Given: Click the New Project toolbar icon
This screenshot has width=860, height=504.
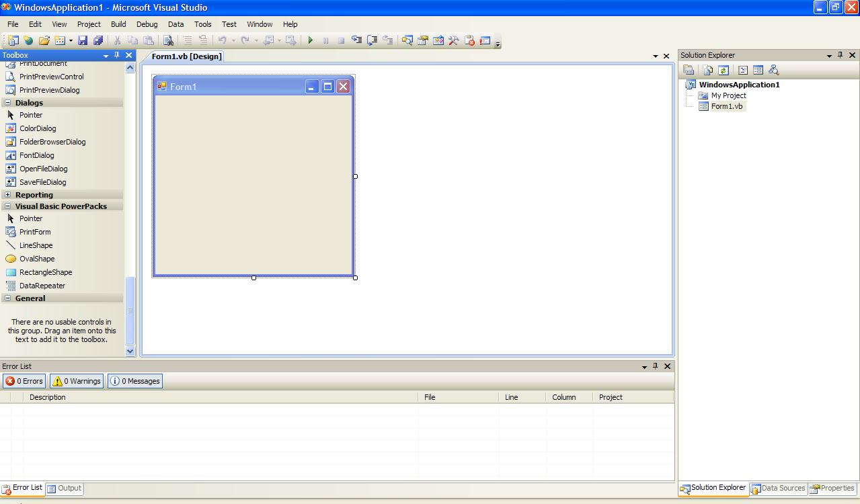Looking at the screenshot, I should [x=13, y=40].
